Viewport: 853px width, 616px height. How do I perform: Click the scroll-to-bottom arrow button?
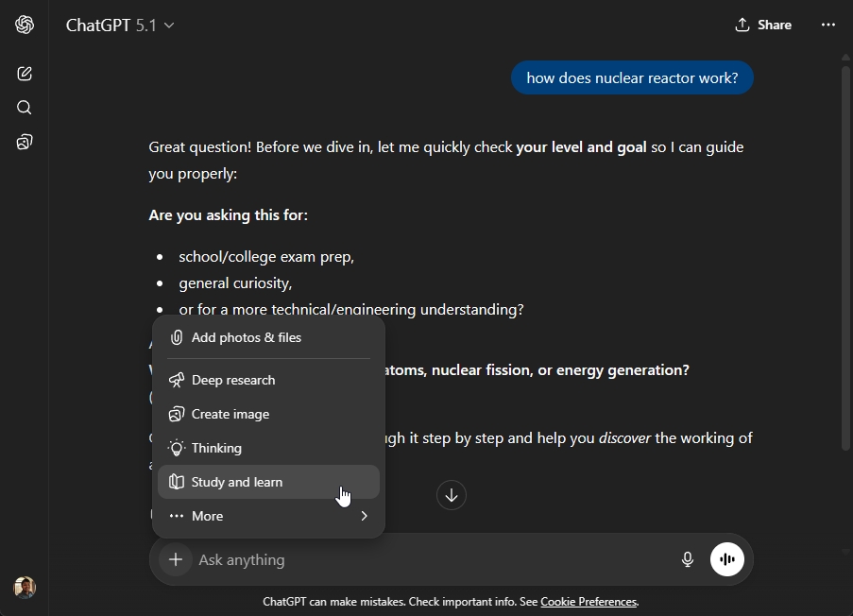point(452,495)
